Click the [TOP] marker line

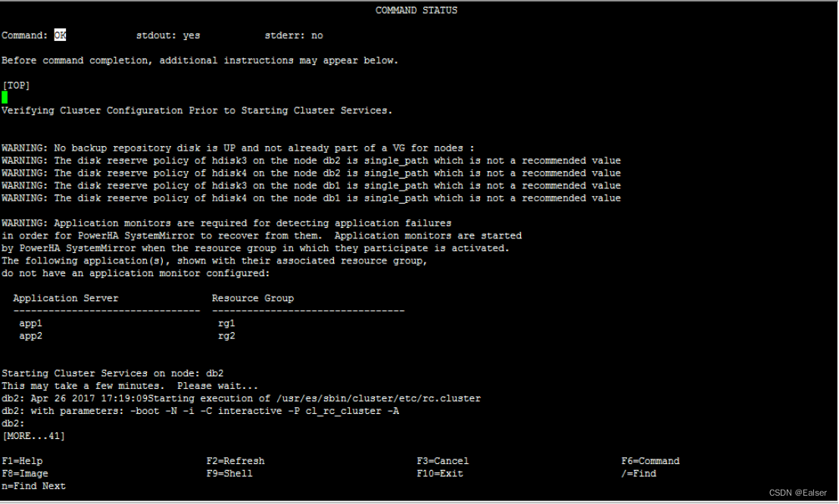[17, 85]
